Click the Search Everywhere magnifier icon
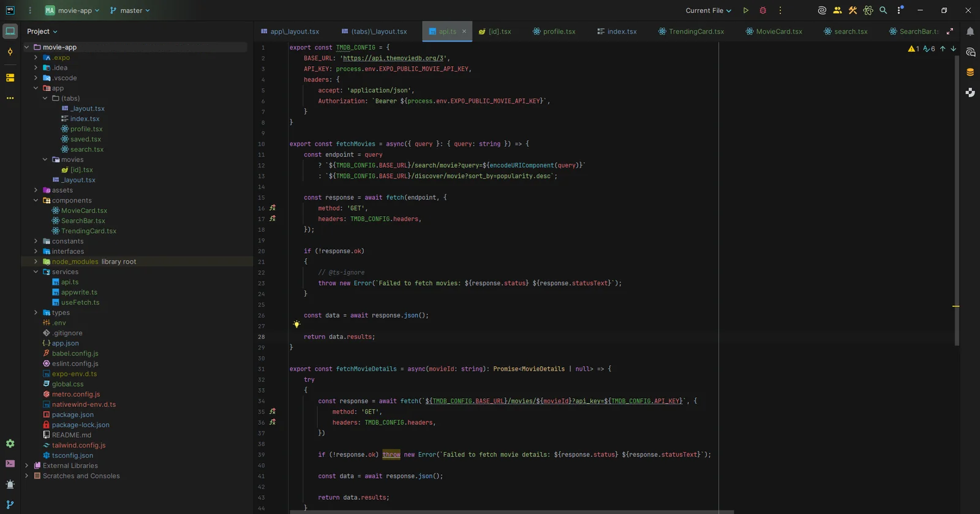The width and height of the screenshot is (980, 514). tap(883, 10)
